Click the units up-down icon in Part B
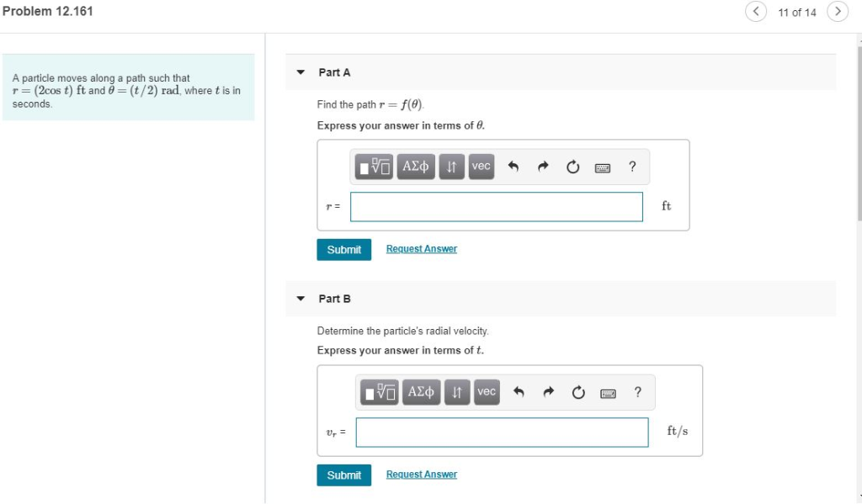 (x=457, y=391)
